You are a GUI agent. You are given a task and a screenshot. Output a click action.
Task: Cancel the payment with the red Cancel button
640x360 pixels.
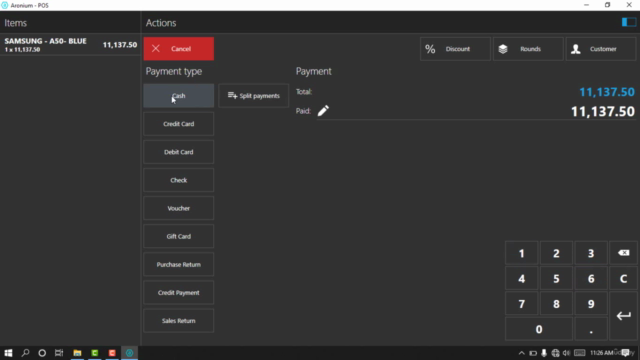tap(178, 49)
